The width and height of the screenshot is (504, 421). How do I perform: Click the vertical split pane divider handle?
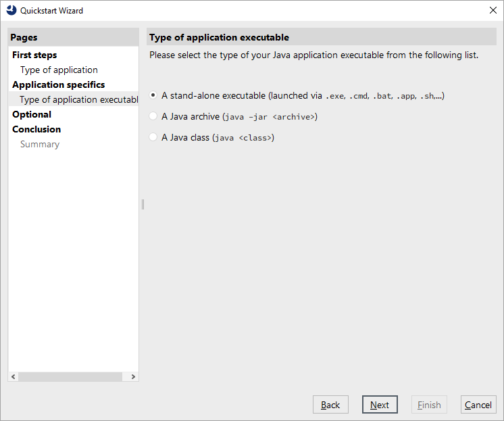143,204
